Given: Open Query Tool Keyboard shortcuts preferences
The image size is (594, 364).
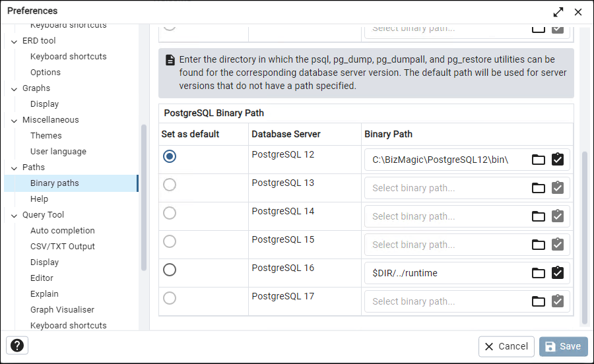Looking at the screenshot, I should pos(68,325).
